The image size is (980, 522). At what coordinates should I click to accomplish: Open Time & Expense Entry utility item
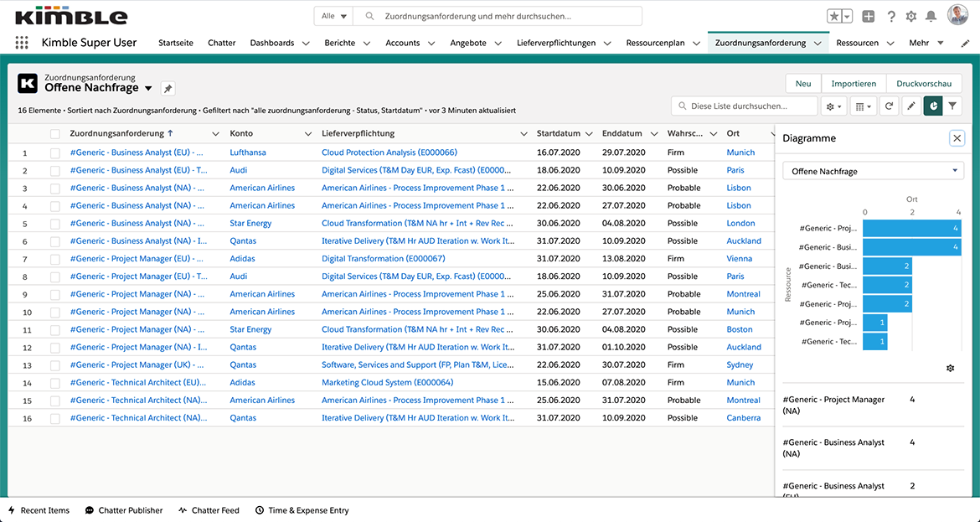(302, 510)
